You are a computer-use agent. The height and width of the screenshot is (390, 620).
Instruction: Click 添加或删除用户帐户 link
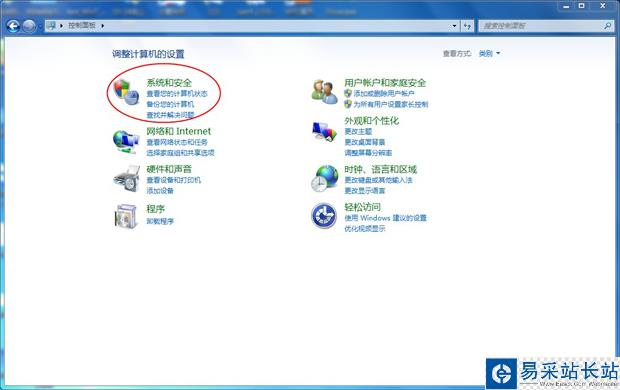pyautogui.click(x=384, y=93)
